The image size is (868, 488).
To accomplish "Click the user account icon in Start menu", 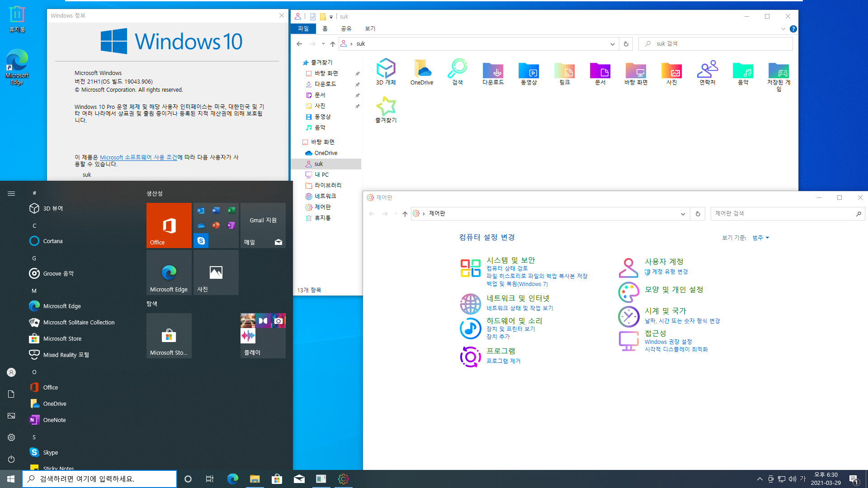I will 11,372.
